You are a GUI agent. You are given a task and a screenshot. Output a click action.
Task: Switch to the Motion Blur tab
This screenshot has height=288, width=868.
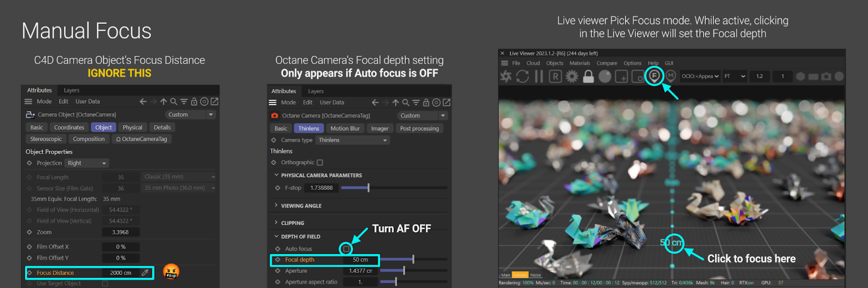(x=345, y=129)
